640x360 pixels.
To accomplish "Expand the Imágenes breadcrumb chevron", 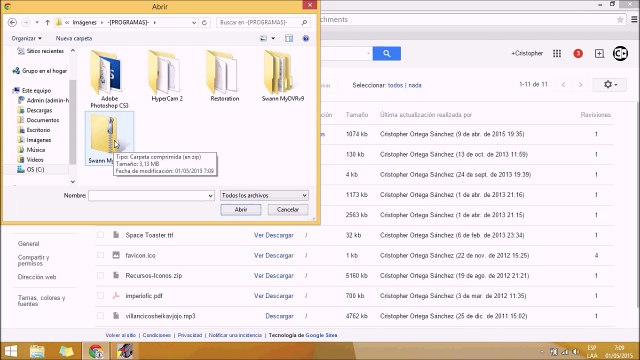I will click(101, 22).
